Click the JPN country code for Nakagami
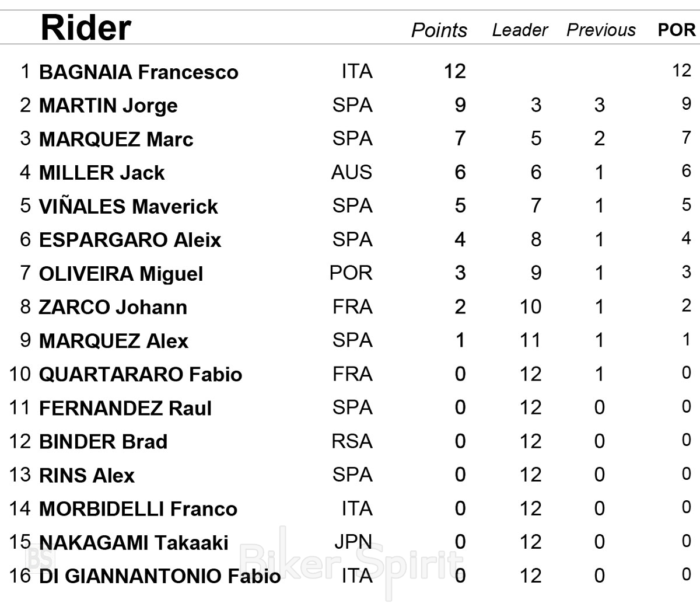Viewport: 700px width, 603px height. pos(353,542)
